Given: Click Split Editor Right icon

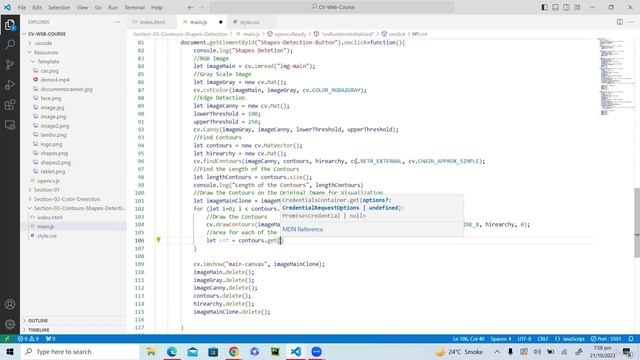Looking at the screenshot, I should [620, 22].
